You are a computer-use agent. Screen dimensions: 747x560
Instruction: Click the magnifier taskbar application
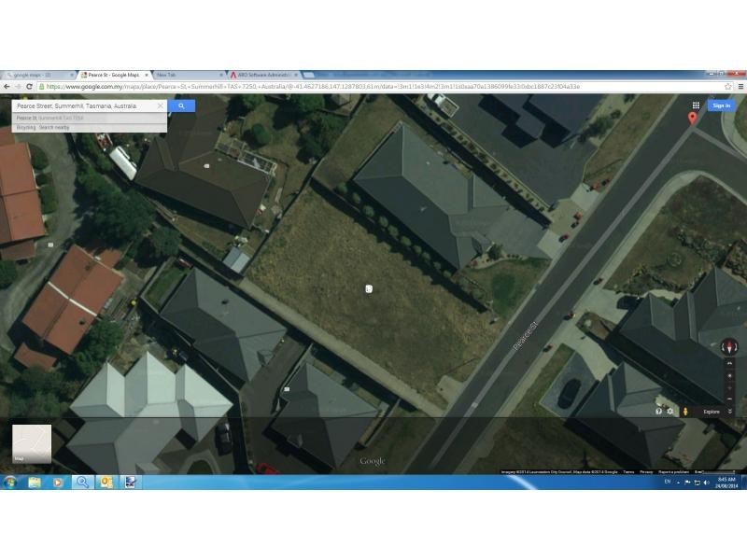(82, 483)
